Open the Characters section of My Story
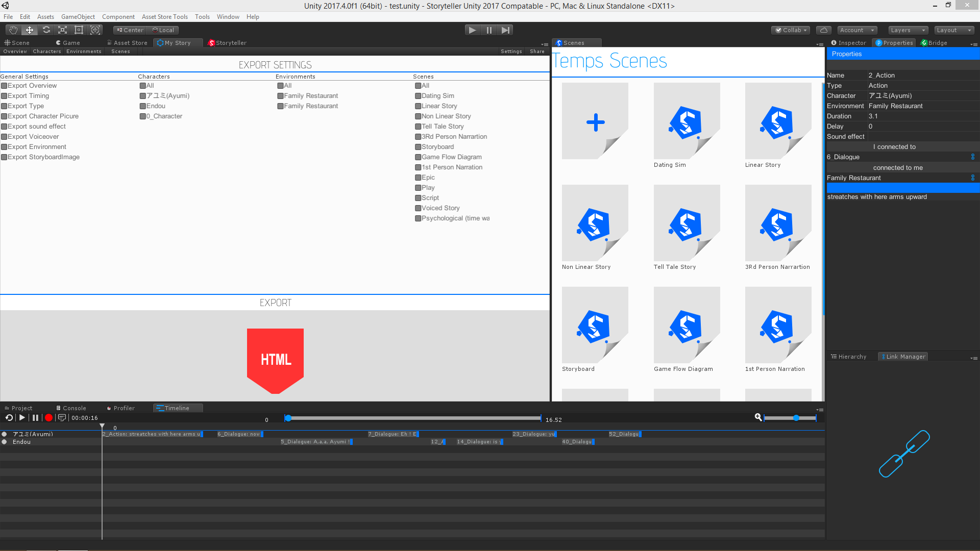Image resolution: width=980 pixels, height=551 pixels. pos(47,52)
